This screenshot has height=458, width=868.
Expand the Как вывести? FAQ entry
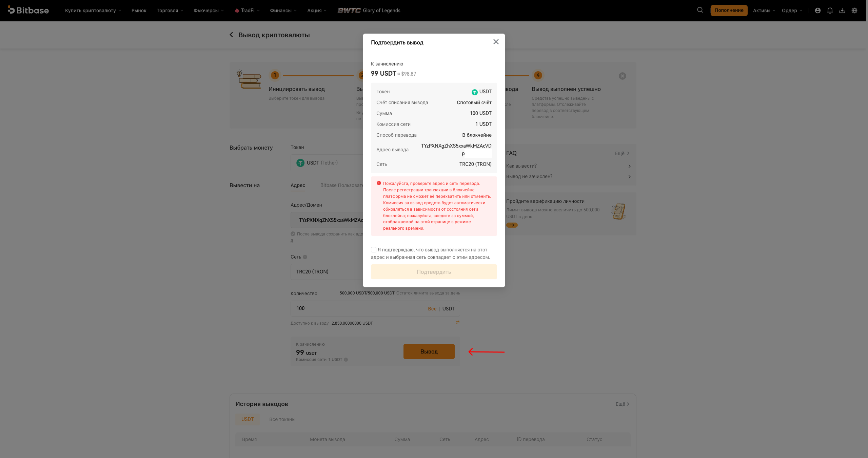(x=568, y=166)
